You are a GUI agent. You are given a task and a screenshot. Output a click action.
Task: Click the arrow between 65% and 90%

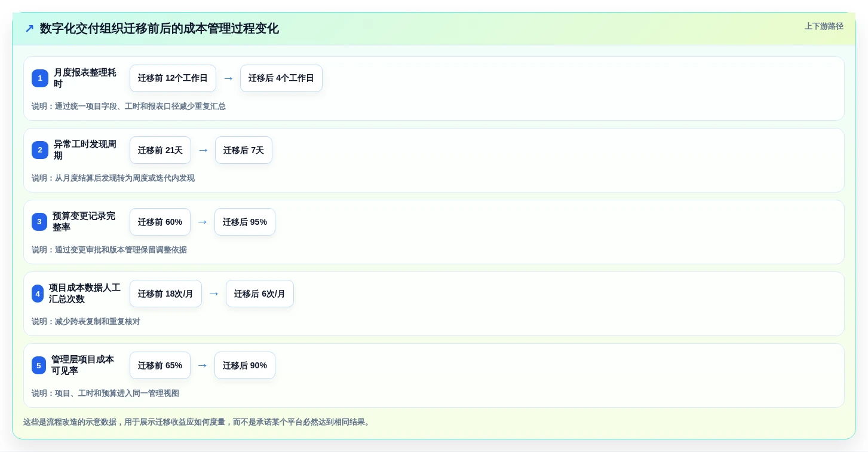(x=203, y=365)
